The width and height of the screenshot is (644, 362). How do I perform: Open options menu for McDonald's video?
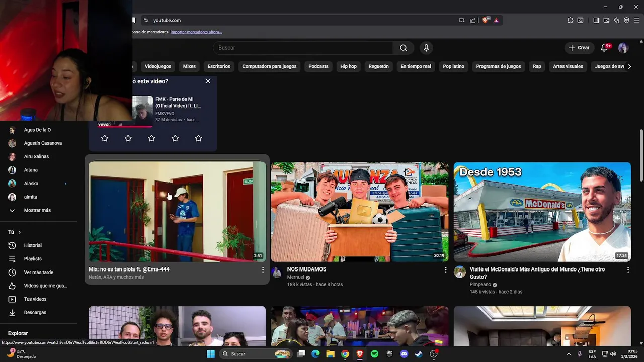point(628,270)
